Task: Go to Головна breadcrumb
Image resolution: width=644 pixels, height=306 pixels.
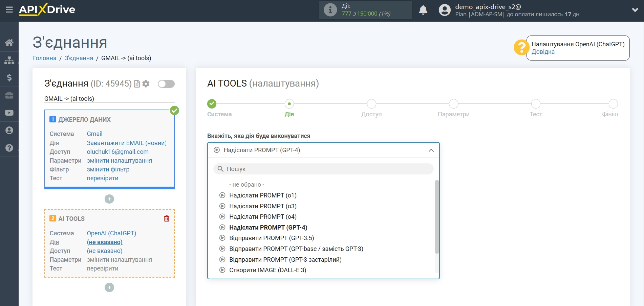Action: [45, 58]
